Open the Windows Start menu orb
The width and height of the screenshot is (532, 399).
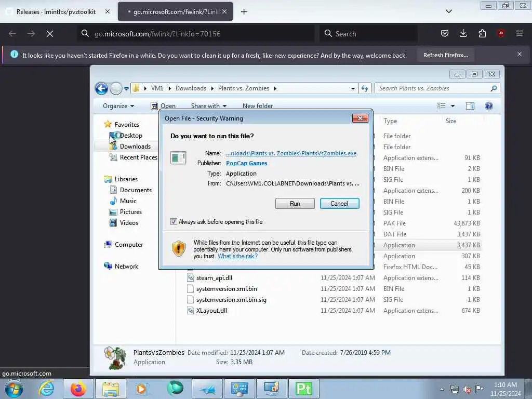[14, 389]
